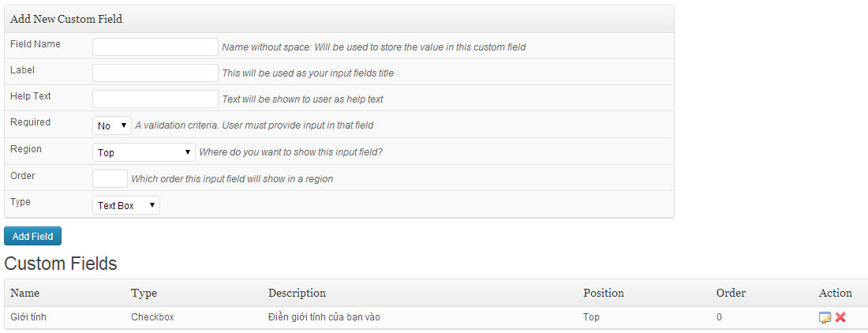The width and height of the screenshot is (868, 333).
Task: Select the Giới tính name cell
Action: pyautogui.click(x=28, y=317)
